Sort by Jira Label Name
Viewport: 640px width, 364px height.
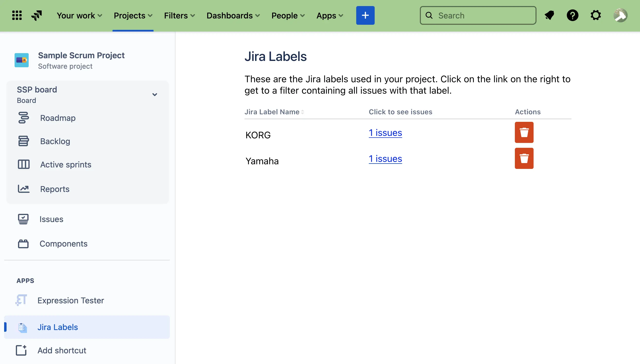[x=274, y=112]
